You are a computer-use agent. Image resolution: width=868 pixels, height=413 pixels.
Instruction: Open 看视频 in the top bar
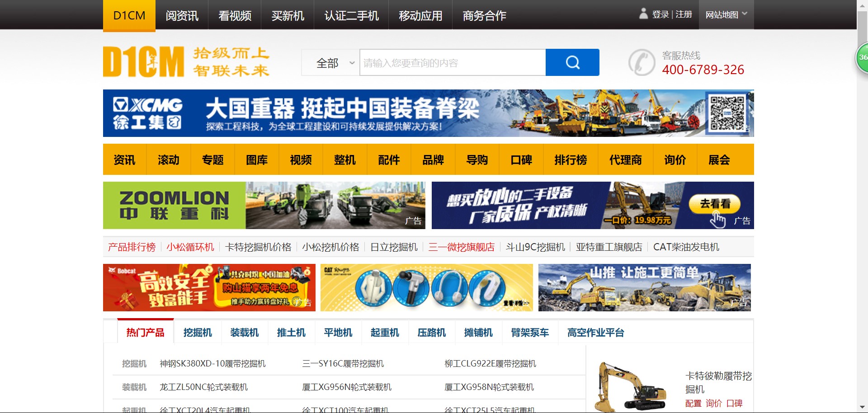(235, 15)
